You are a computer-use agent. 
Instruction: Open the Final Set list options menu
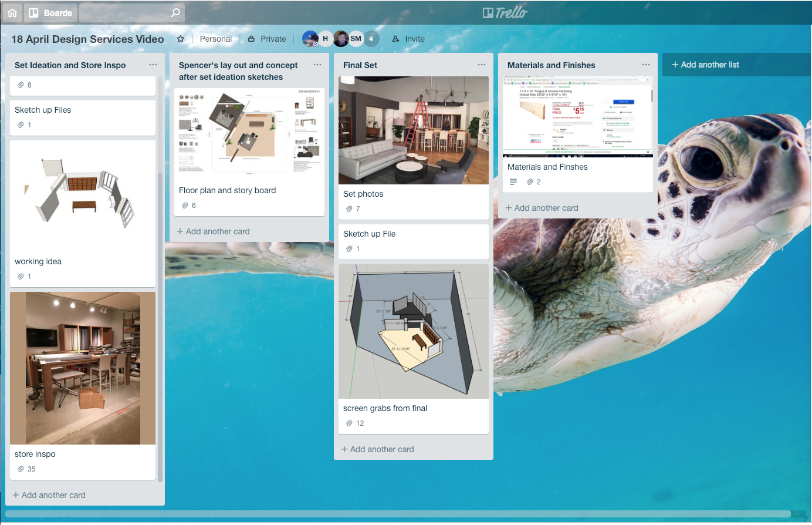[482, 65]
